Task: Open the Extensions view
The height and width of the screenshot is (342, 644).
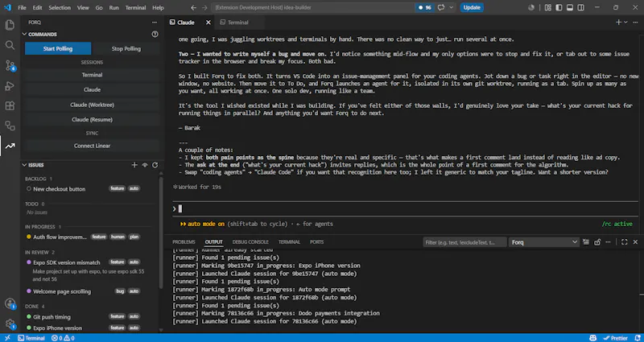Action: click(x=10, y=105)
